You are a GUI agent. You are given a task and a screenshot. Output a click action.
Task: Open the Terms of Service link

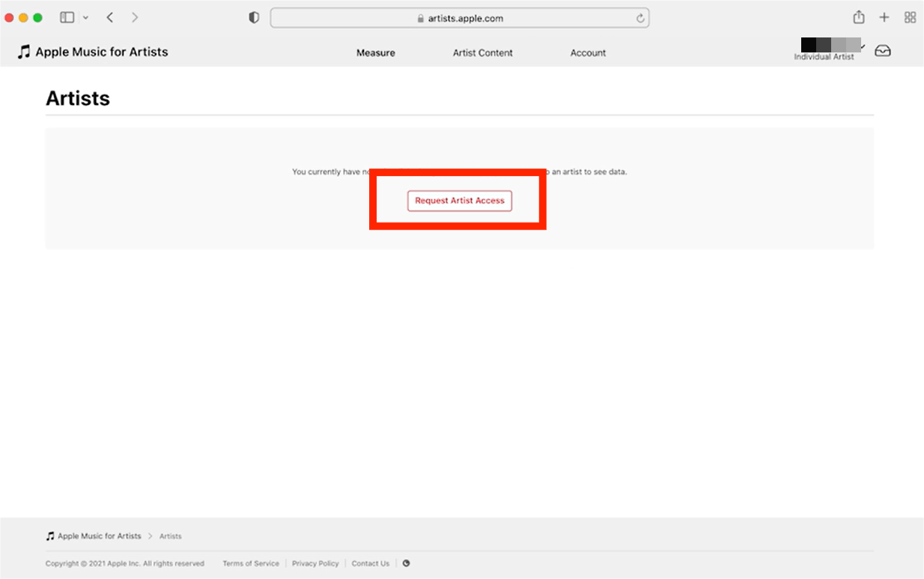coord(251,563)
